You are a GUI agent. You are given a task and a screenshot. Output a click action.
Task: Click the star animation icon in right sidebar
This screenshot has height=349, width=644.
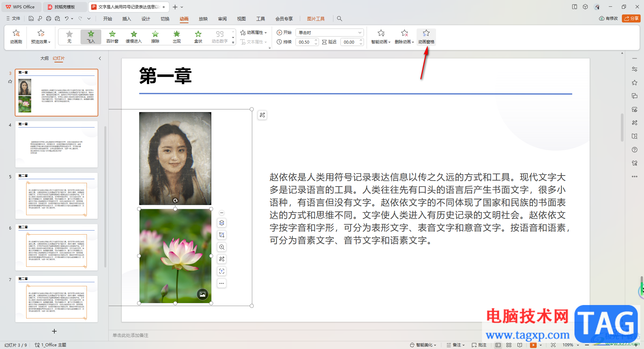[635, 83]
